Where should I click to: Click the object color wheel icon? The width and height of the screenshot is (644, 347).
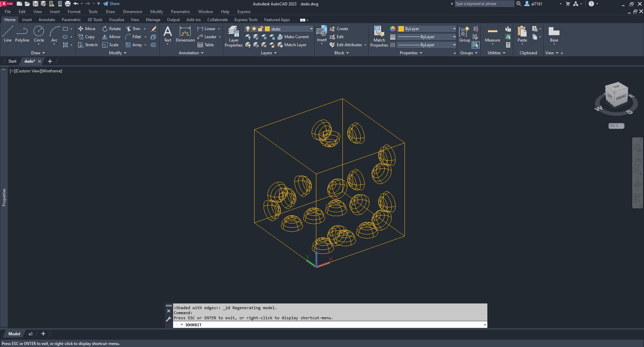pos(393,29)
